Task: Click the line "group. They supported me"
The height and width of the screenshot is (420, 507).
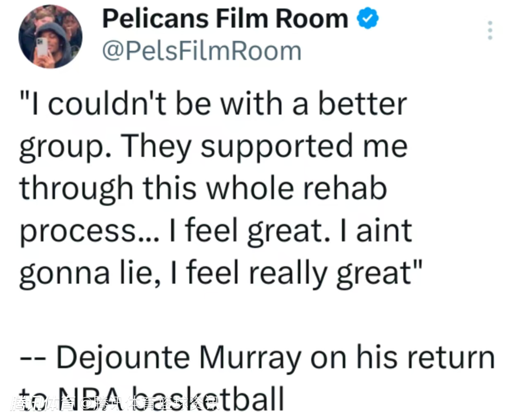Action: coord(212,146)
